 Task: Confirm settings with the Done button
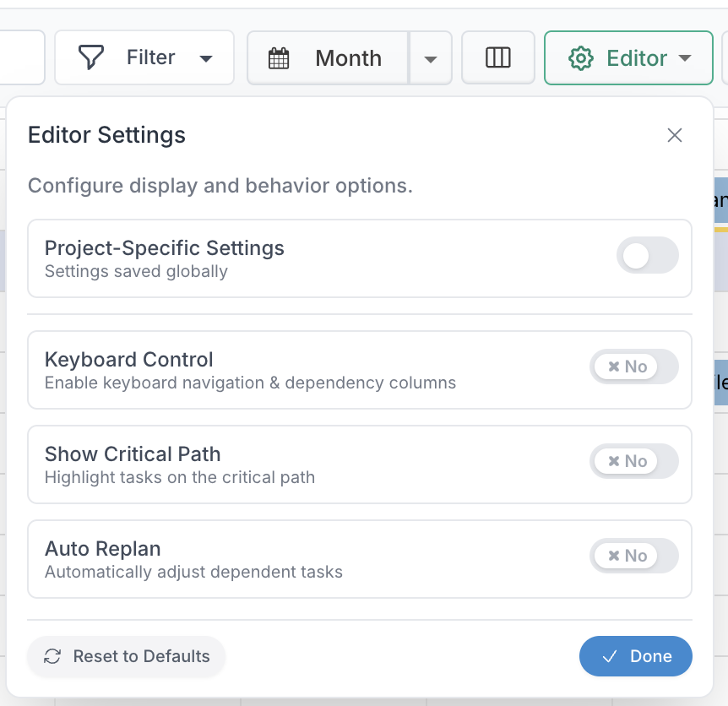point(635,657)
